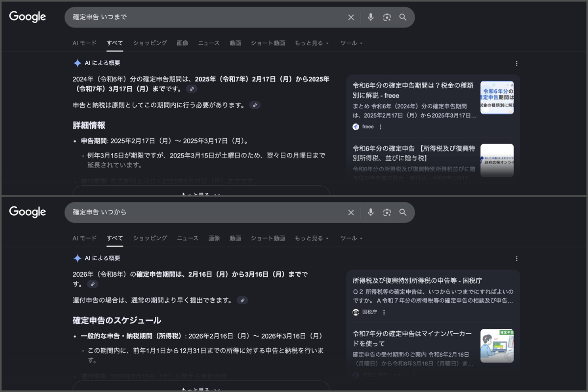Open the options menu beside the freee source
The width and height of the screenshot is (588, 392).
click(381, 127)
